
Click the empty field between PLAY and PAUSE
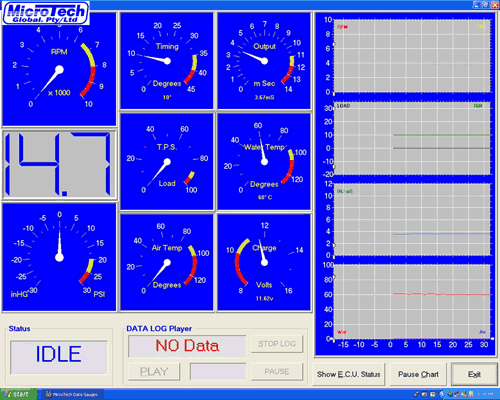pos(218,372)
